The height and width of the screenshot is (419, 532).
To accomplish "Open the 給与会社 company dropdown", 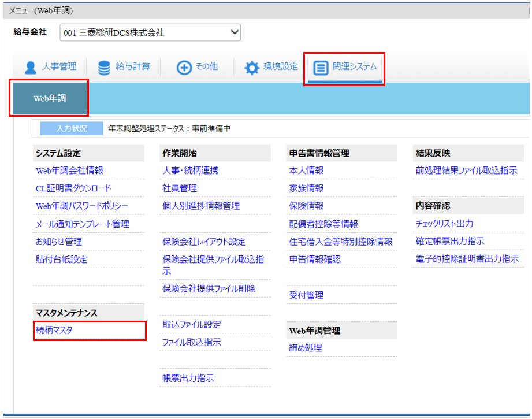I will pos(150,32).
